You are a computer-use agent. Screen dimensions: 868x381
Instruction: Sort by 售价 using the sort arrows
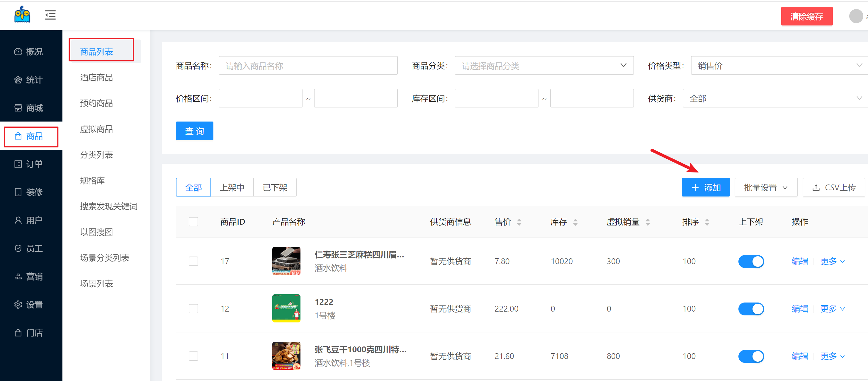(x=519, y=222)
